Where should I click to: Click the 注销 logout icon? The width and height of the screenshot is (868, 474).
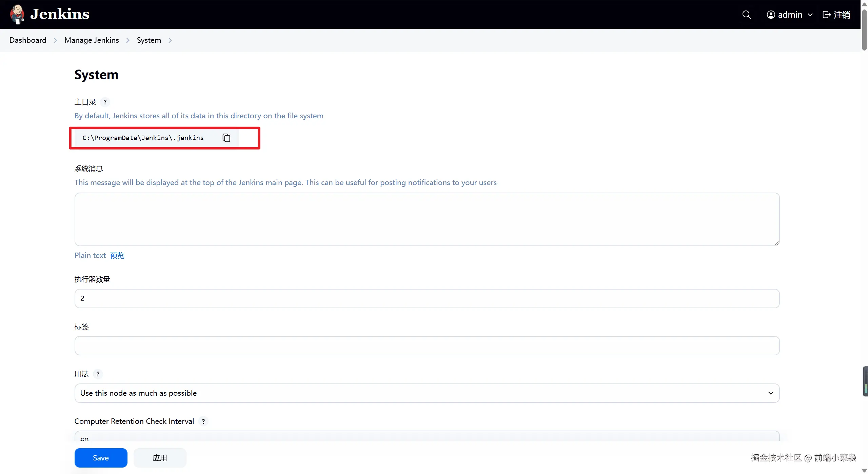coord(827,15)
